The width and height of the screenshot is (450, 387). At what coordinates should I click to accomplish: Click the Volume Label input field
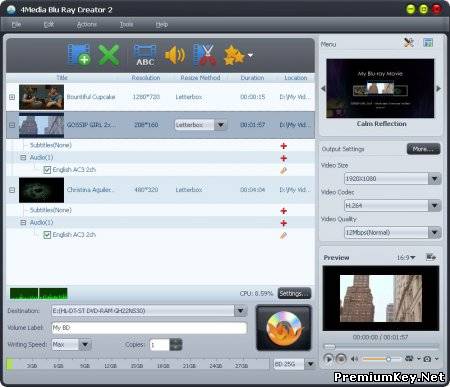point(149,328)
